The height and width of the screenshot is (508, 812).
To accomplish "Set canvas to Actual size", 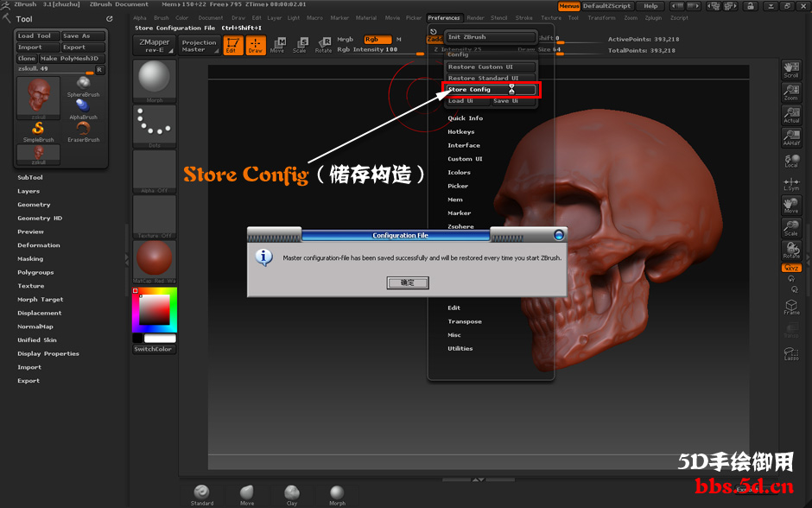I will tap(791, 115).
